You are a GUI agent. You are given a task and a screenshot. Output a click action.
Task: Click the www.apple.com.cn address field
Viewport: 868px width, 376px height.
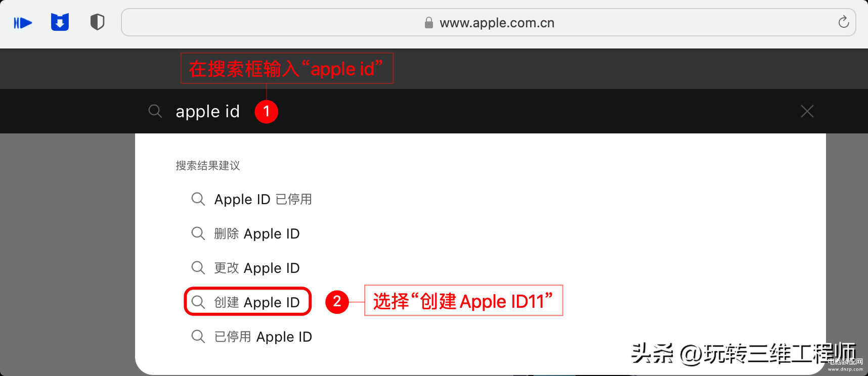489,22
